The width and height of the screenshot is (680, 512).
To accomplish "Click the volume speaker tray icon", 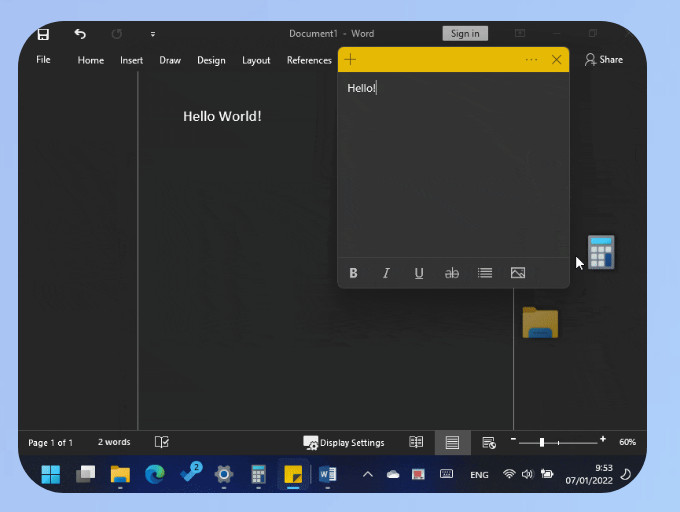I will 527,474.
